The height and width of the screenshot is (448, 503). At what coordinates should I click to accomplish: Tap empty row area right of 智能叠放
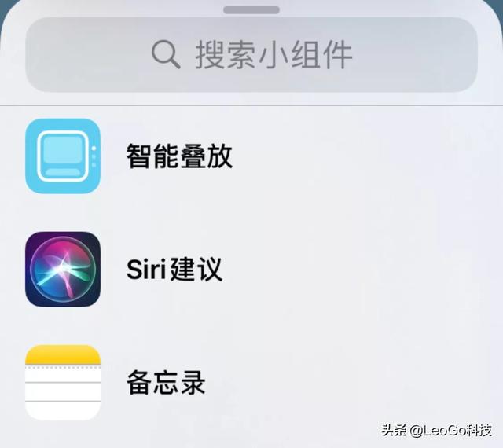tap(365, 156)
